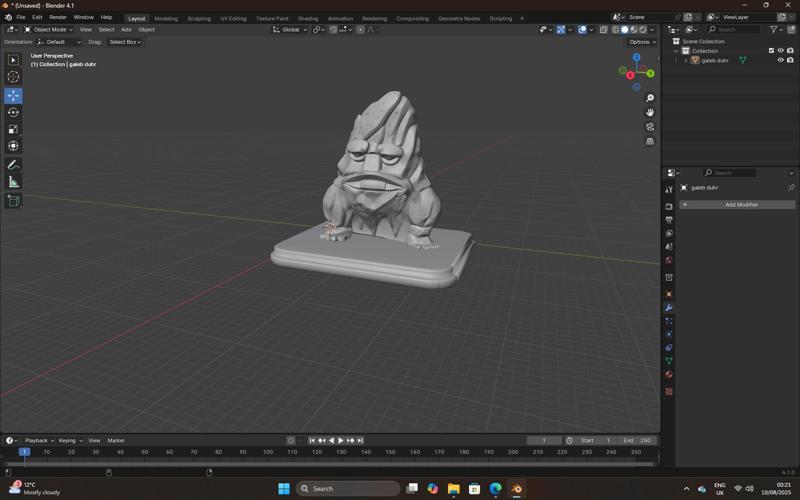This screenshot has height=500, width=800.
Task: Uncheck the Collection exclude checkbox
Action: pos(771,51)
